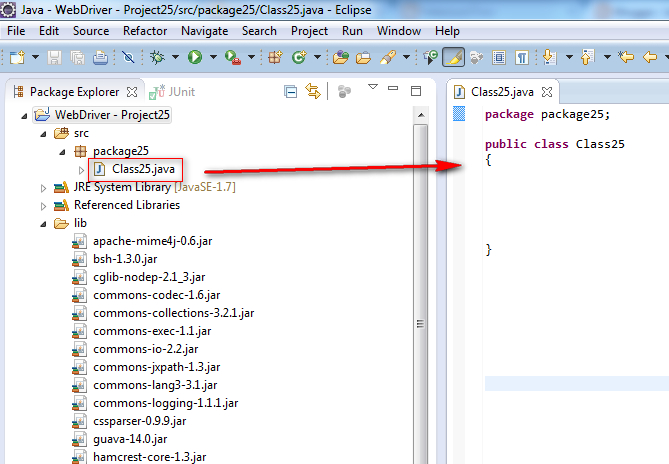Click the green Run button icon
This screenshot has height=464, width=669.
pyautogui.click(x=195, y=57)
